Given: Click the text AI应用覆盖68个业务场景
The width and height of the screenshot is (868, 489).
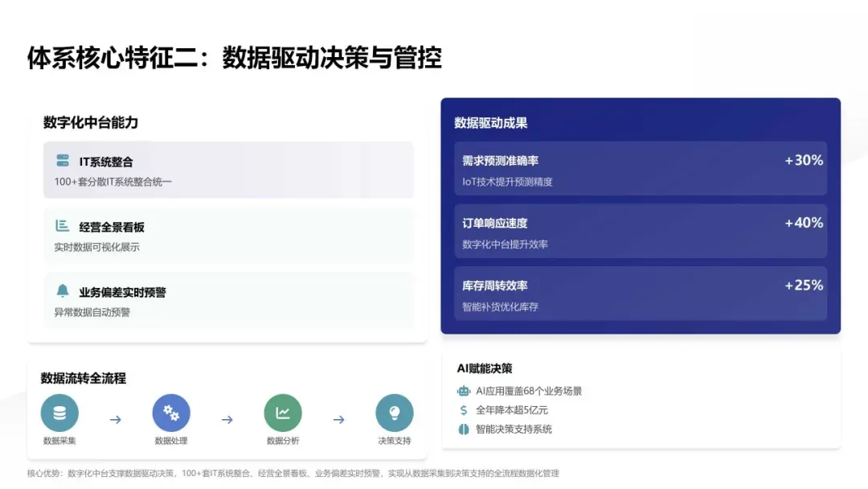Looking at the screenshot, I should [x=529, y=391].
